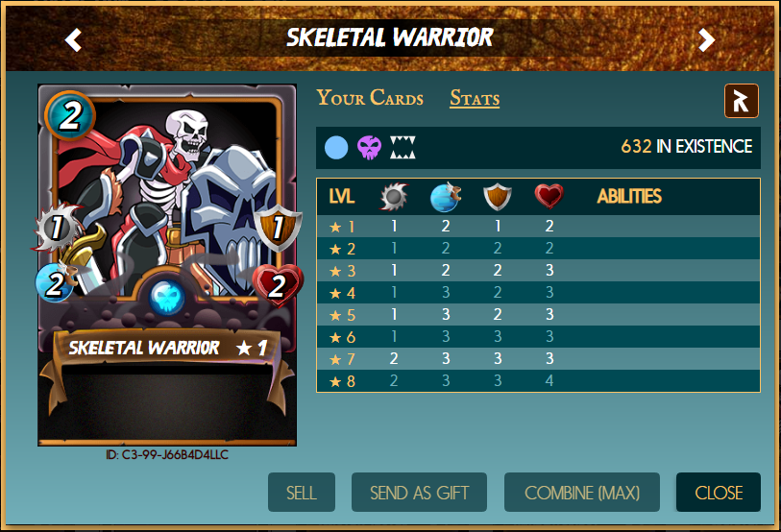This screenshot has width=781, height=532.
Task: Click the red heart health column icon
Action: click(549, 196)
